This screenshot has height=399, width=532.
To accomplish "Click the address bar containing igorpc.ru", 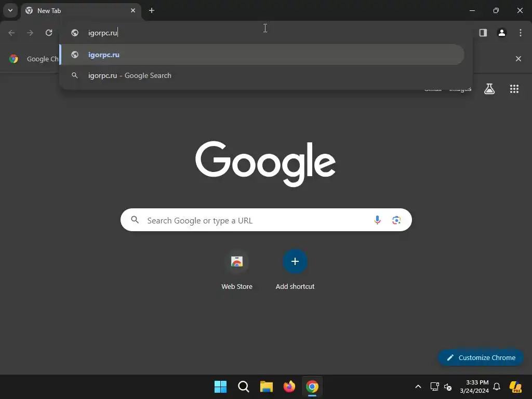I will (x=266, y=33).
